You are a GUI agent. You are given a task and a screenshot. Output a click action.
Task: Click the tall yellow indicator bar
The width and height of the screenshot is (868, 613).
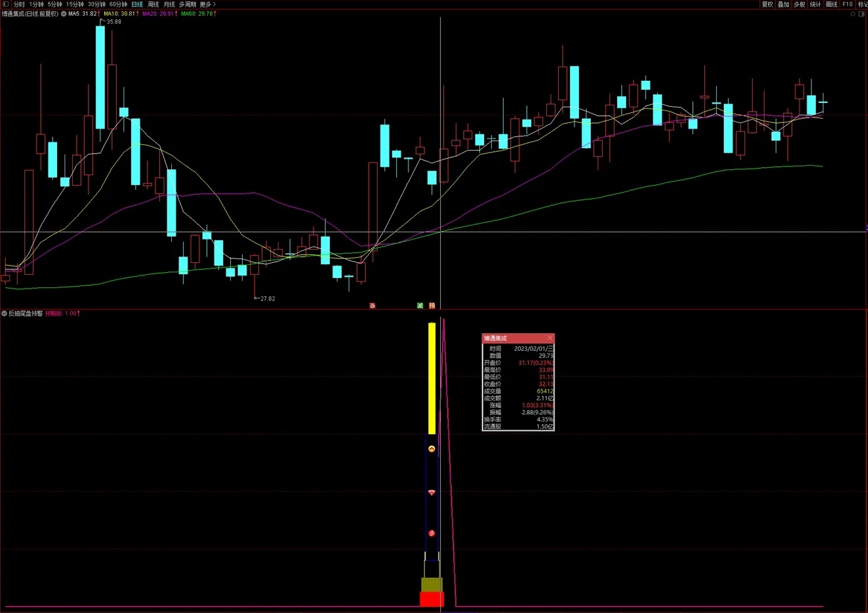click(x=431, y=378)
